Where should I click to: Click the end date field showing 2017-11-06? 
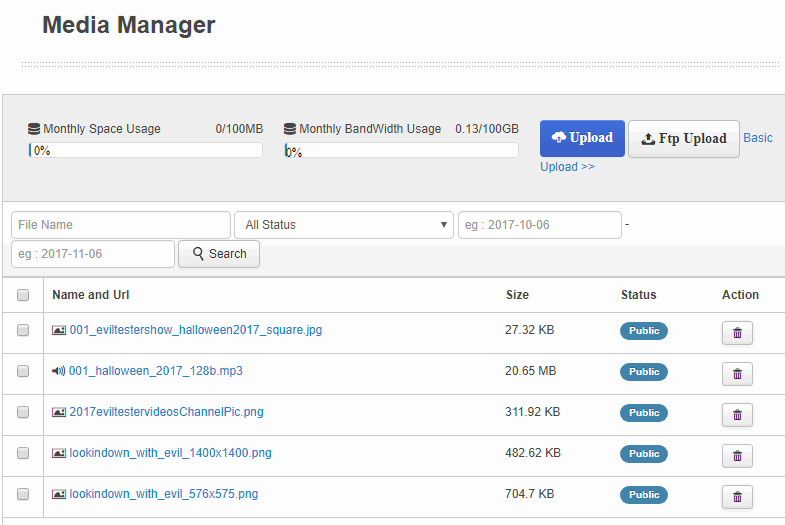tap(93, 254)
